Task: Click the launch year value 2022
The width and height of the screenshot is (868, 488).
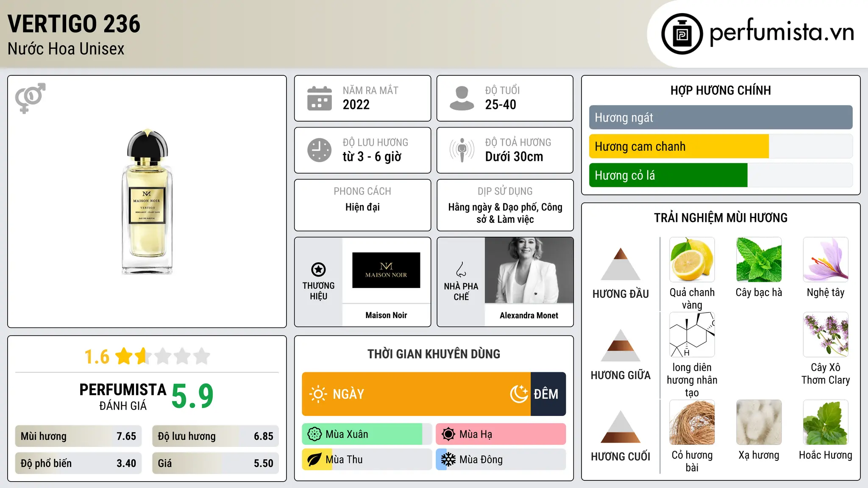Action: [x=356, y=105]
